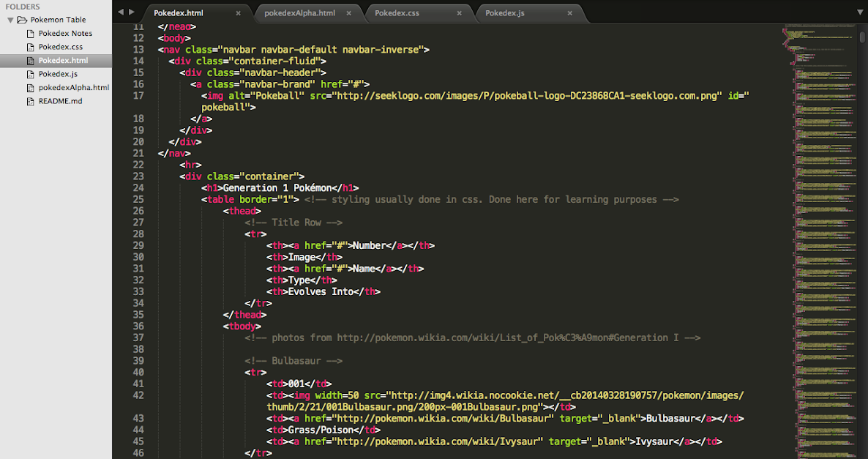Close the Pokedex.js tab
This screenshot has height=459, width=868.
[569, 13]
